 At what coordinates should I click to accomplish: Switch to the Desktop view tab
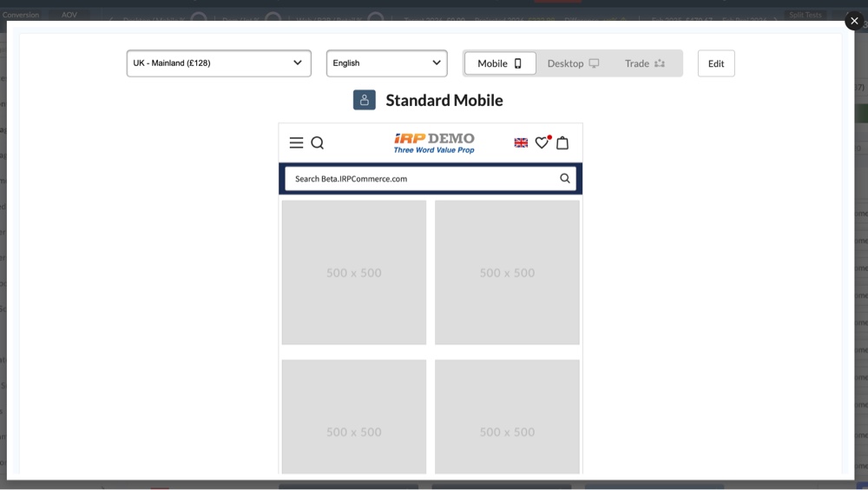pos(573,63)
